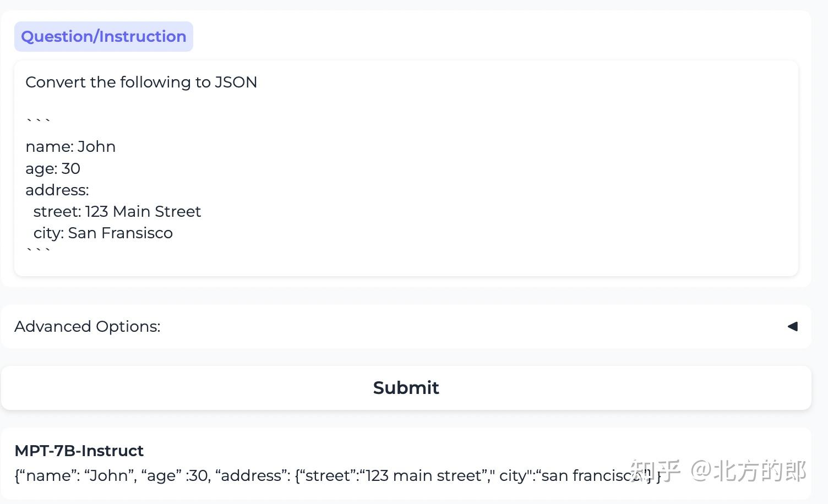Screen dimensions: 828x504
Task: Click the MPT-7B-Instruct output heading
Action: tap(79, 451)
